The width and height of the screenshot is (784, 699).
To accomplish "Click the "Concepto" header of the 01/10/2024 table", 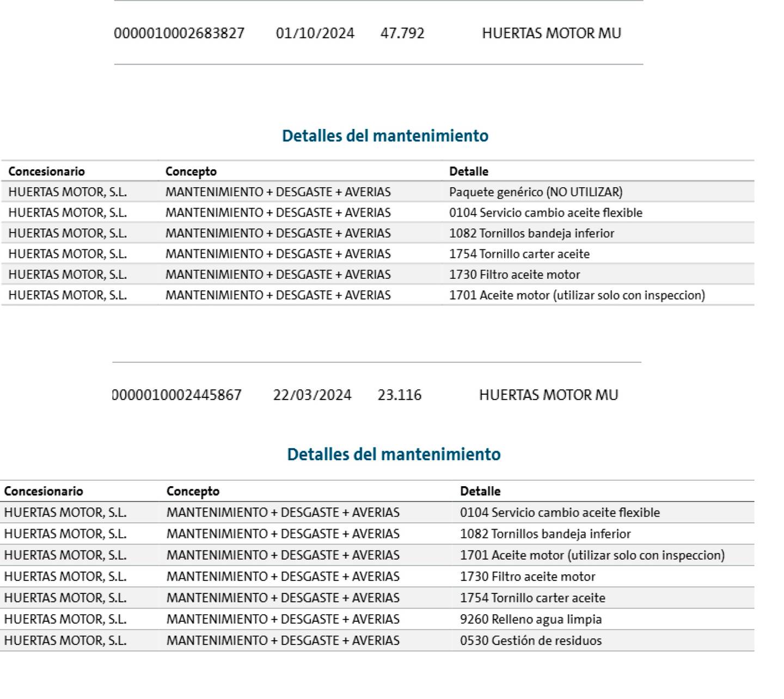I will coord(191,171).
